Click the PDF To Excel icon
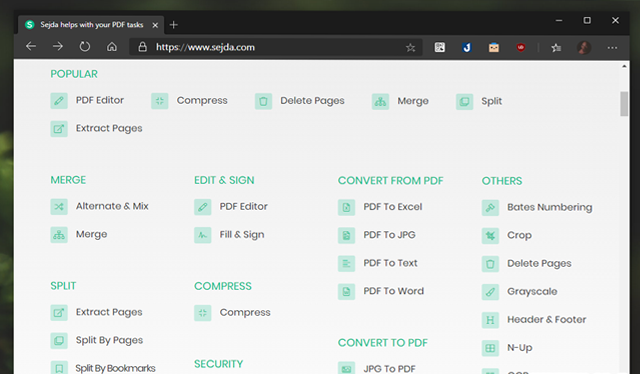 click(347, 207)
